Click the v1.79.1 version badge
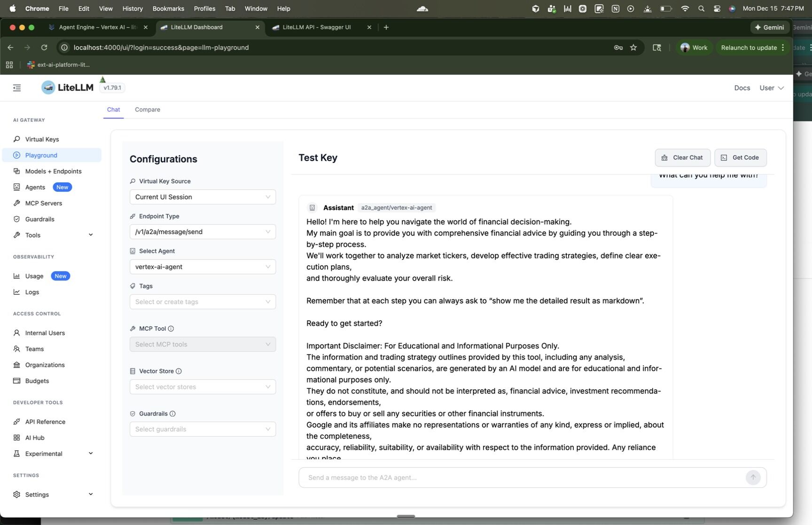The image size is (812, 525). click(x=112, y=88)
